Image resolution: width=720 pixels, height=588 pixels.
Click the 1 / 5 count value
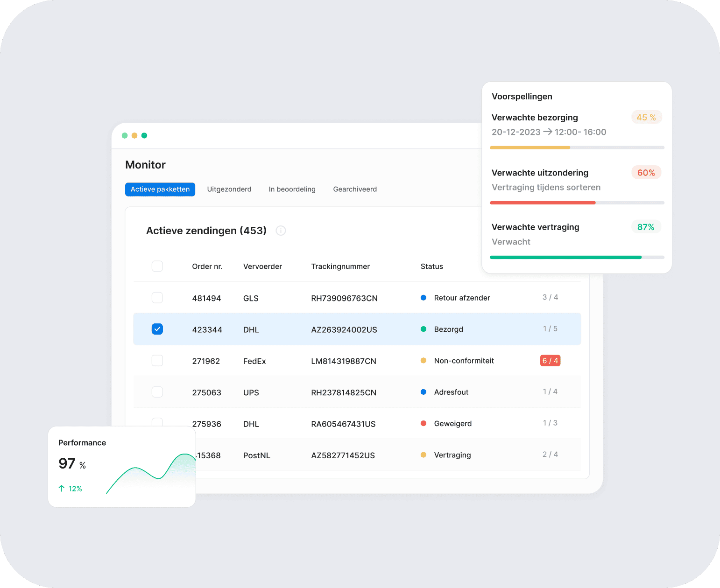tap(550, 329)
